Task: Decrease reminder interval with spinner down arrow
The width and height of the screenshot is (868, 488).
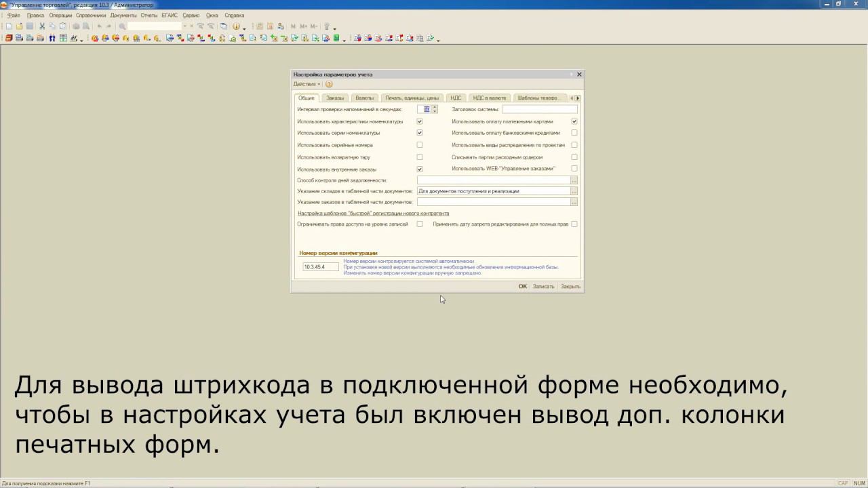Action: click(435, 110)
